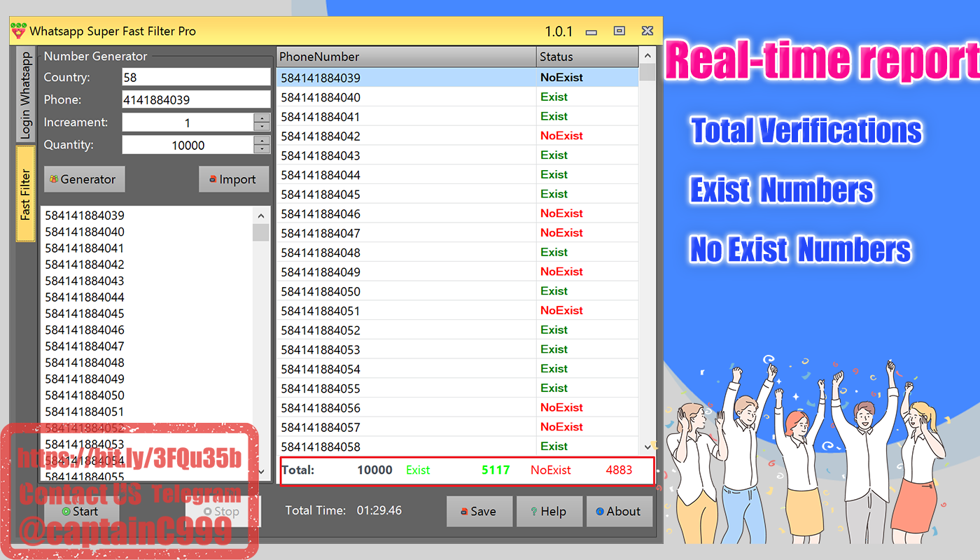980x560 pixels.
Task: Select result row 584141884054
Action: 458,369
